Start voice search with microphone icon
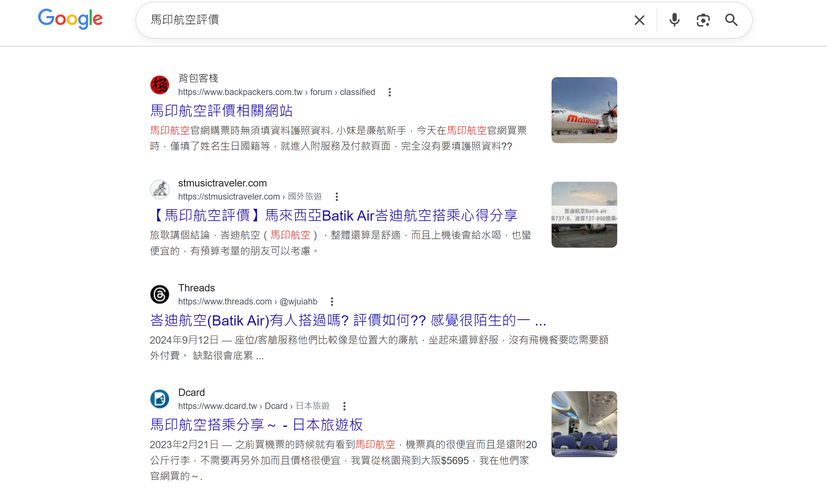 [674, 20]
